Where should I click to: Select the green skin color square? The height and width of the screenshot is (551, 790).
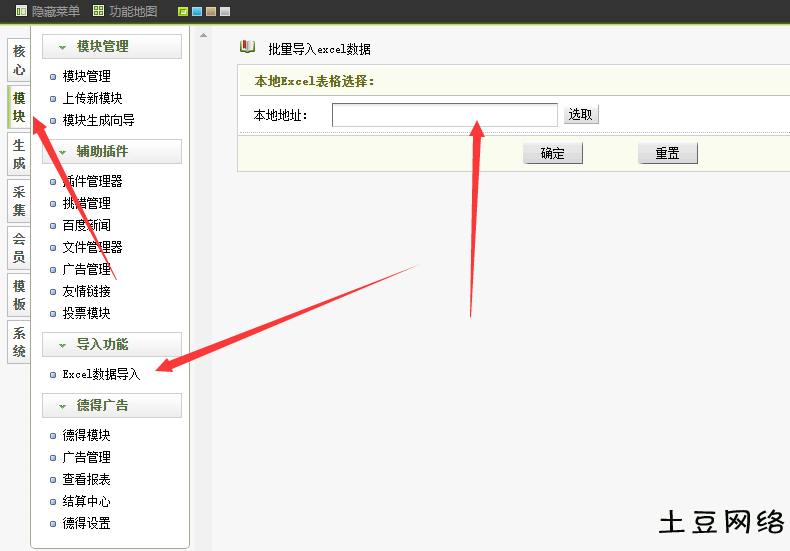(183, 12)
